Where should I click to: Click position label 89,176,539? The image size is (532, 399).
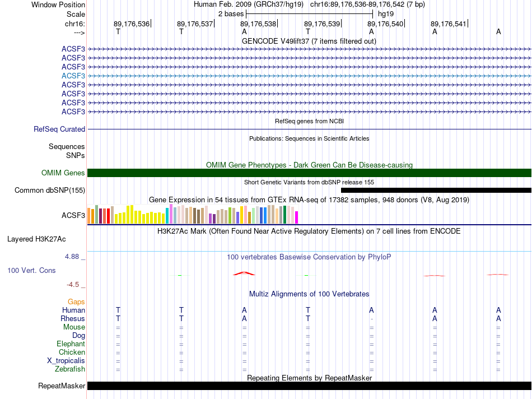(322, 24)
